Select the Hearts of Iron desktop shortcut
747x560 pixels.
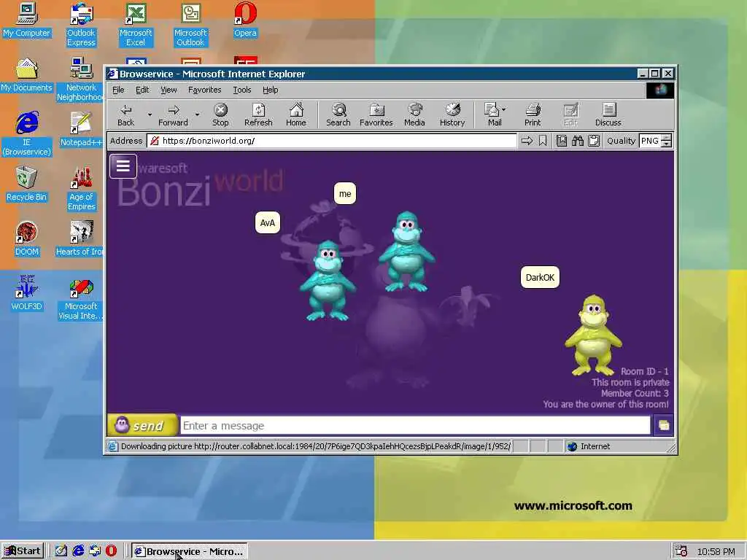click(80, 239)
